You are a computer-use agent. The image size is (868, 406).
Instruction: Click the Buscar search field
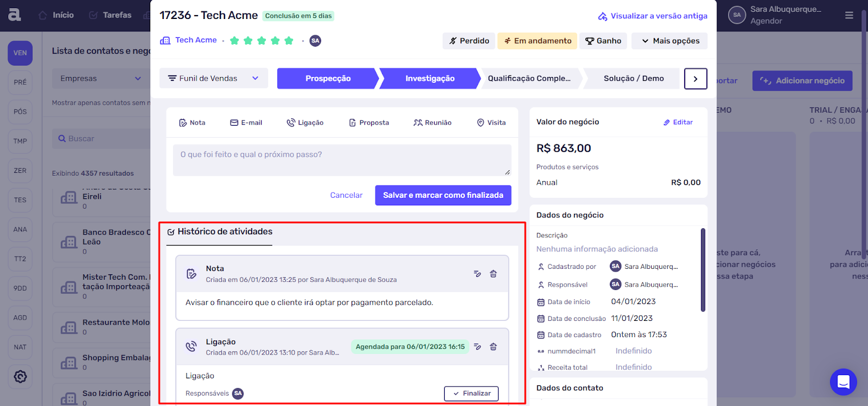tap(101, 139)
